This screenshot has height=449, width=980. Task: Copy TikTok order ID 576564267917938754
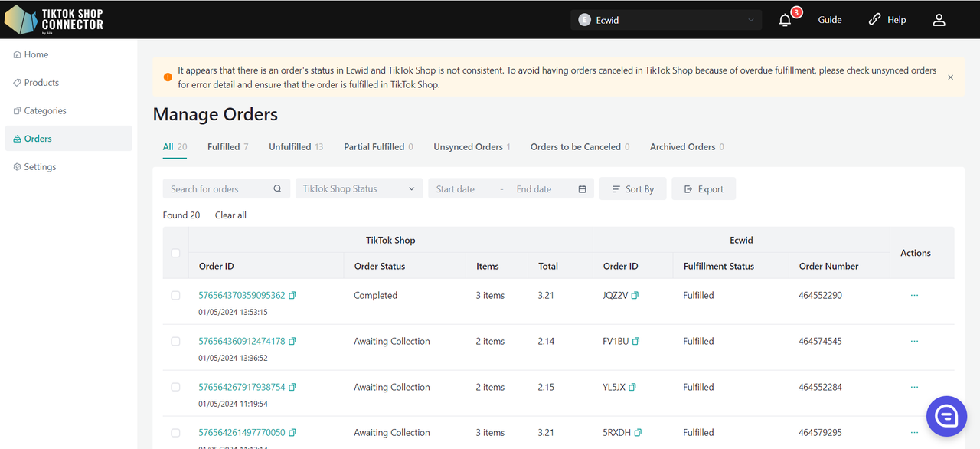pos(292,387)
